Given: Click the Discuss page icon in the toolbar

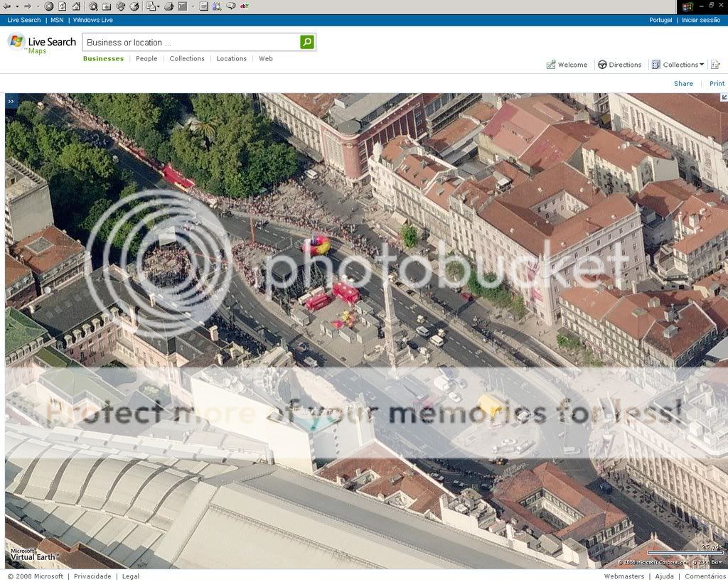Looking at the screenshot, I should point(204,6).
